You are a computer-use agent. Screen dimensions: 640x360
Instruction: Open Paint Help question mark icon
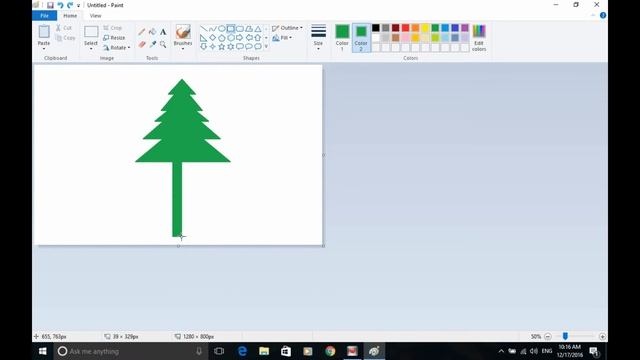[x=603, y=16]
